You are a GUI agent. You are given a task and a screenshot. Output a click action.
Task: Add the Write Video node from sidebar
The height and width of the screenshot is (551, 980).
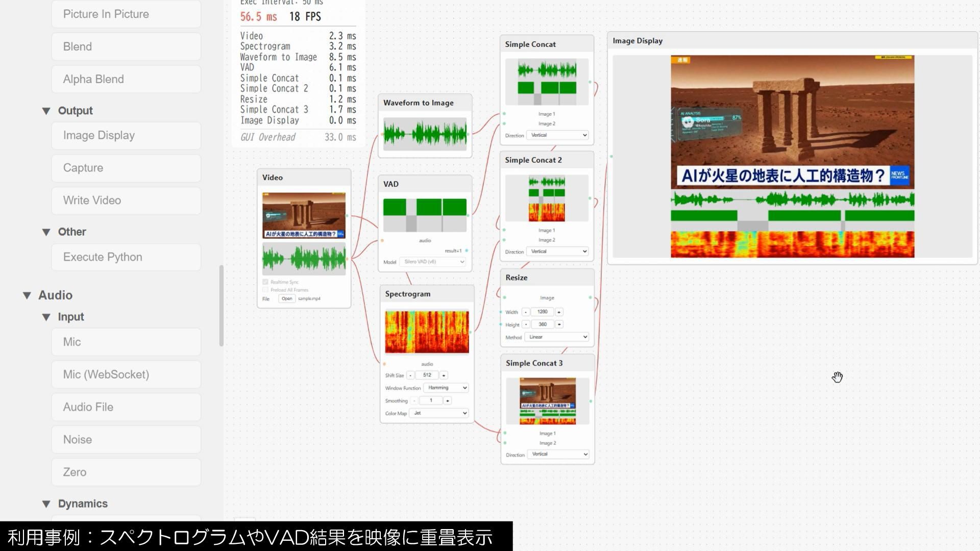(126, 201)
